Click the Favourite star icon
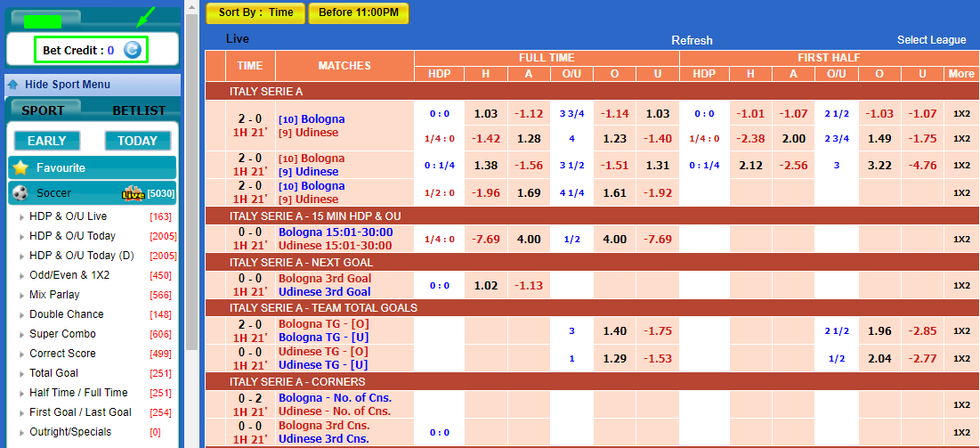Viewport: 980px width, 448px height. pyautogui.click(x=20, y=167)
